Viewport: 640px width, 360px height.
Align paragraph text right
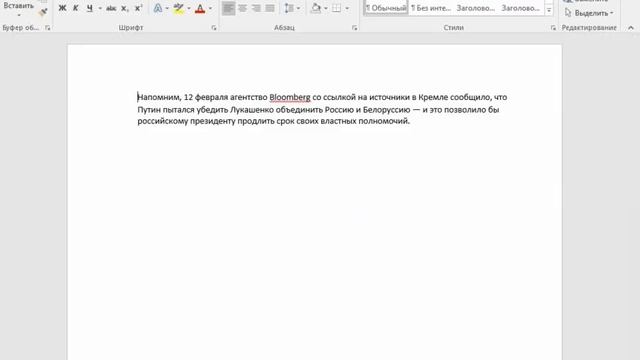(x=256, y=8)
